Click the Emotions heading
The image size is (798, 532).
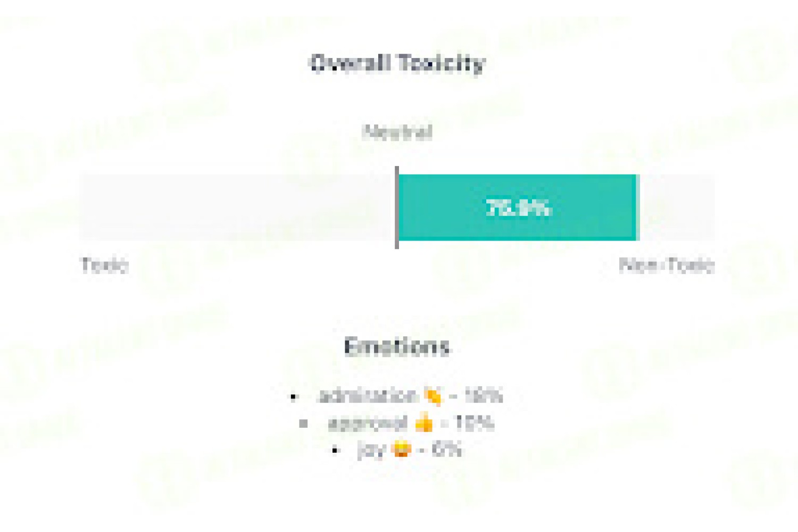click(397, 347)
